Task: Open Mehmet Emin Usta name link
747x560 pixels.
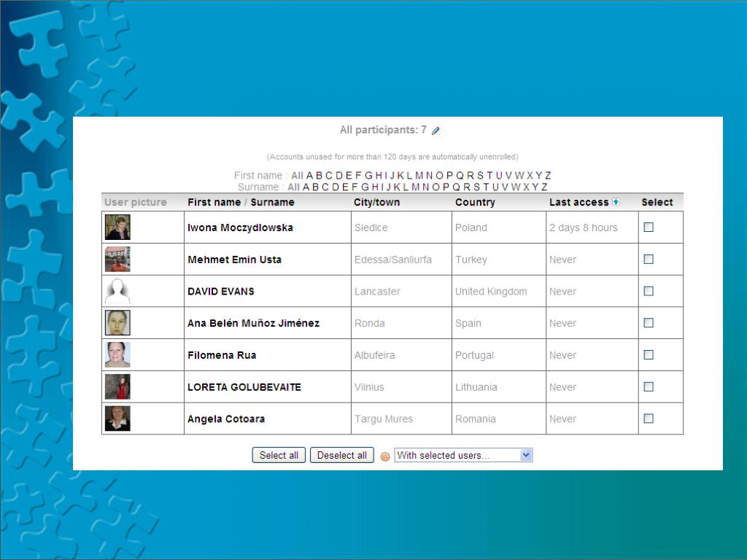Action: click(234, 260)
